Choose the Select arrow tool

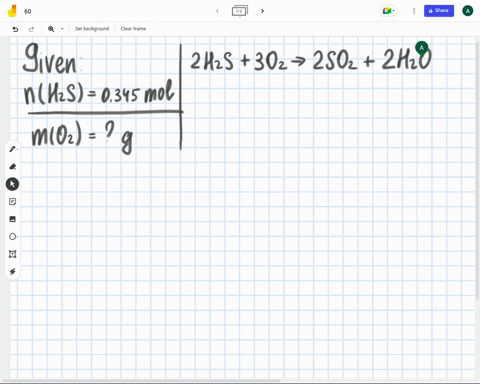point(12,184)
